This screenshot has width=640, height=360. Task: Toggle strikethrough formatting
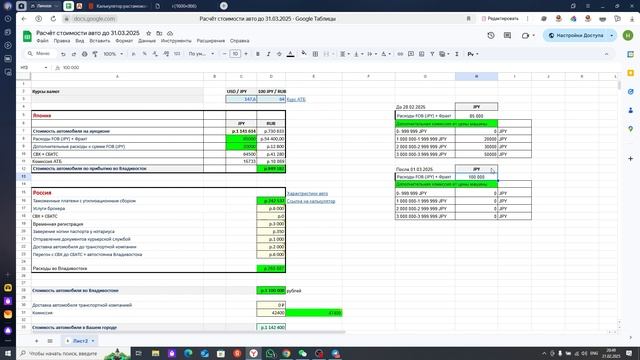pyautogui.click(x=279, y=54)
